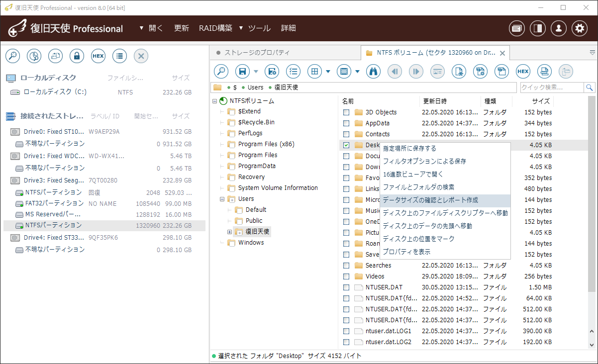Click RAID構築 in the top menu bar
Image resolution: width=598 pixels, height=364 pixels.
[x=215, y=28]
